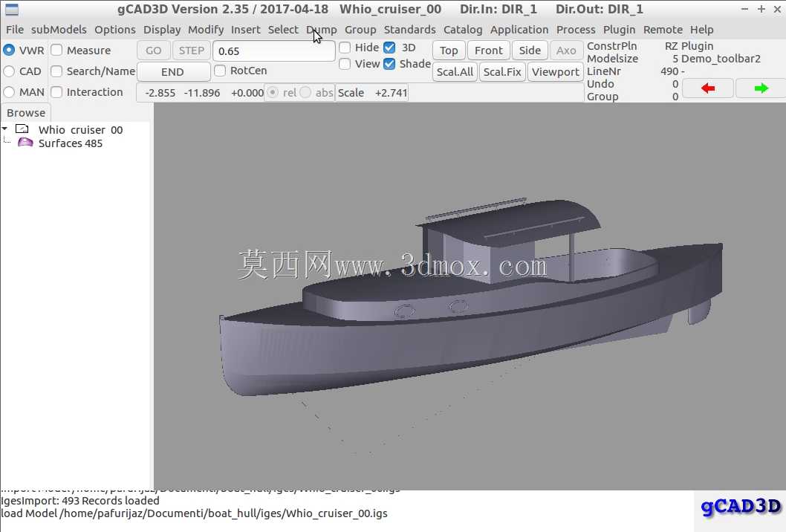The height and width of the screenshot is (532, 786).
Task: Switch to Top view
Action: pos(449,51)
